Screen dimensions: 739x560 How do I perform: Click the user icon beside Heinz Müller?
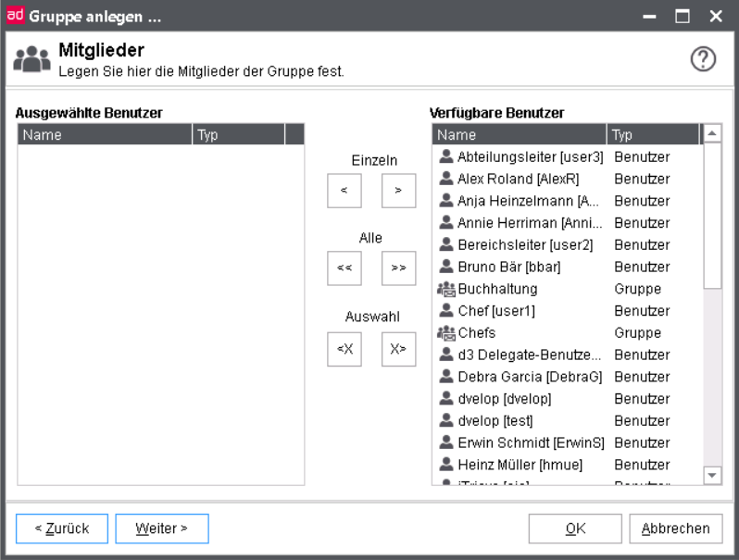click(446, 465)
